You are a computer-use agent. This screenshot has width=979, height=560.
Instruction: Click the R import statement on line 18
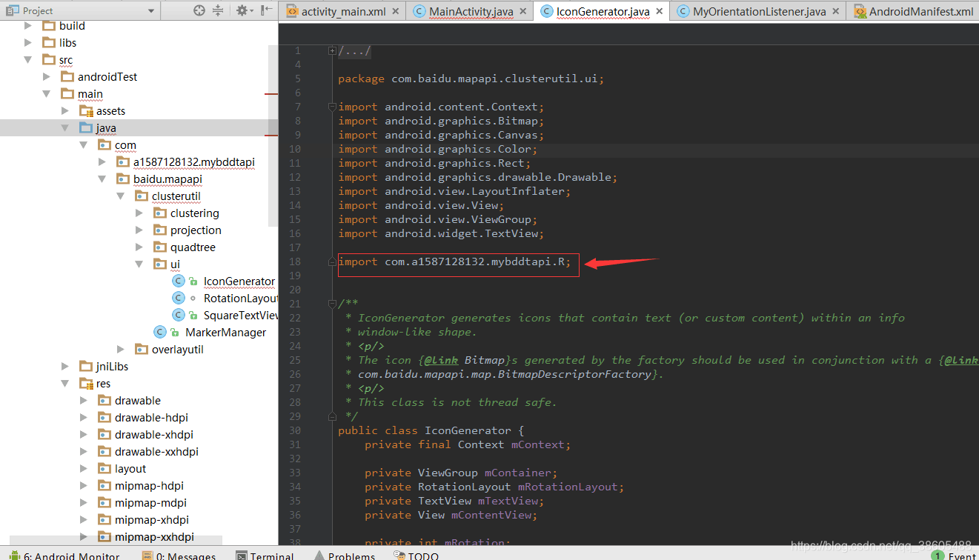click(455, 261)
